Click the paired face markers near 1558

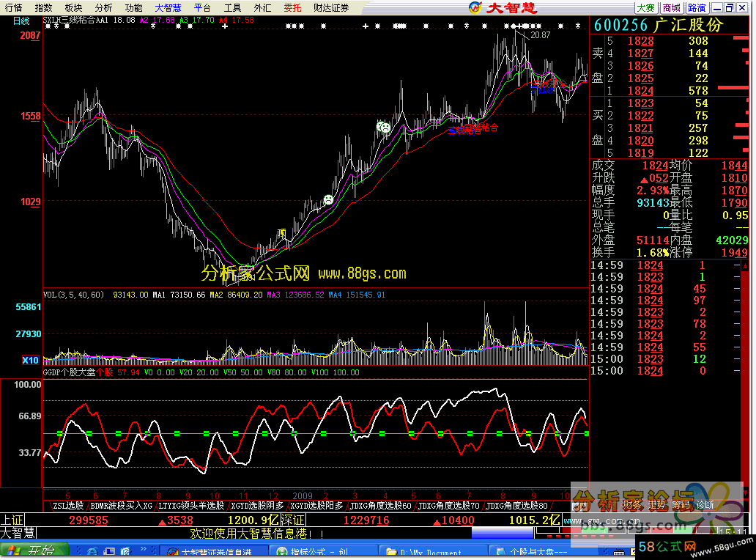click(383, 128)
